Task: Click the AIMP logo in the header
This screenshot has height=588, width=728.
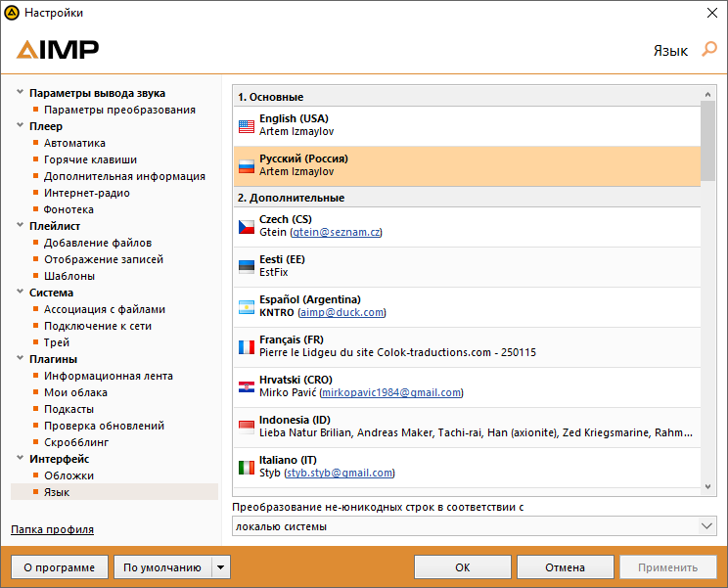Action: (58, 50)
